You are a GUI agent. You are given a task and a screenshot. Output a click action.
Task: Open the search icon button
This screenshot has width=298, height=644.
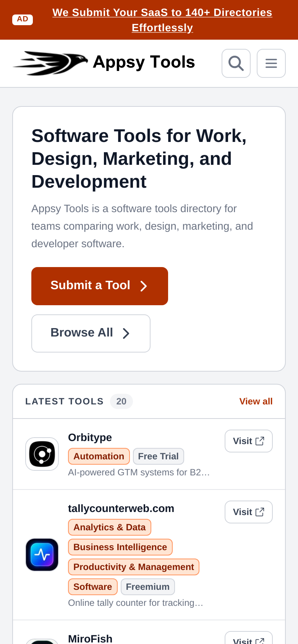(236, 63)
